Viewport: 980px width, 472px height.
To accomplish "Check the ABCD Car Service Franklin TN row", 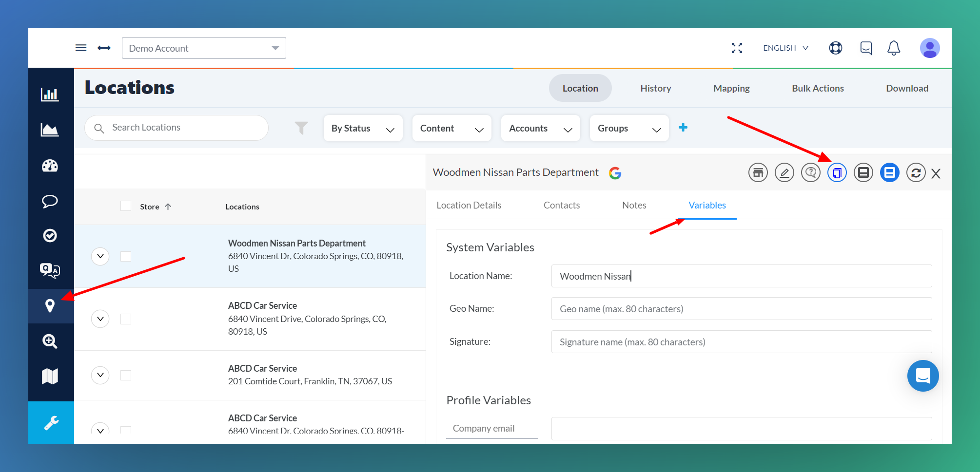I will click(126, 375).
